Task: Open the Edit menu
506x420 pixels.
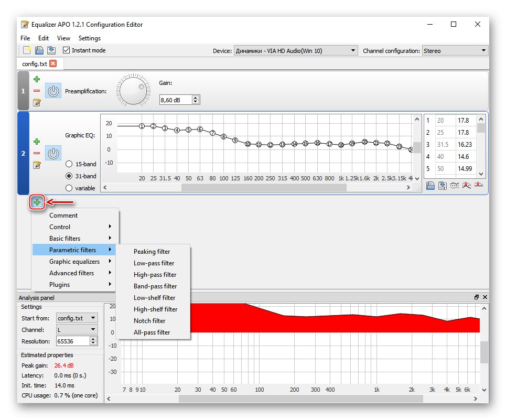Action: pos(43,38)
